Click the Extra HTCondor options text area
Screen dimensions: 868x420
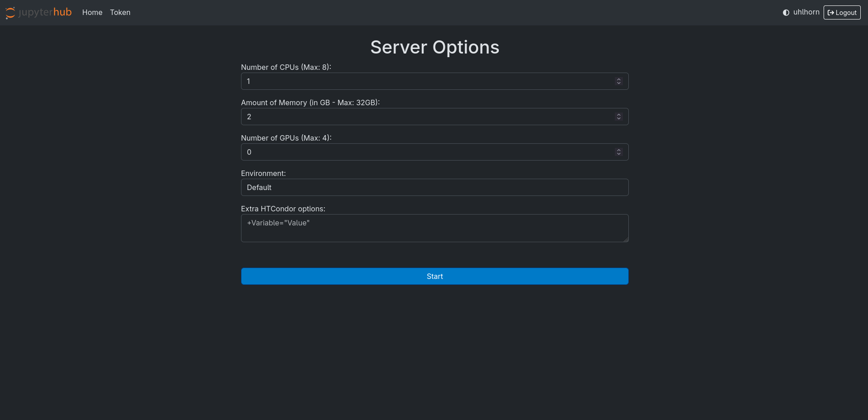coord(434,228)
